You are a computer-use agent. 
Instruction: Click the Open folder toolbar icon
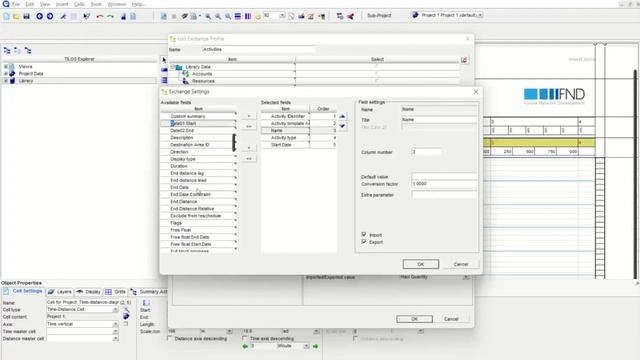pyautogui.click(x=16, y=16)
